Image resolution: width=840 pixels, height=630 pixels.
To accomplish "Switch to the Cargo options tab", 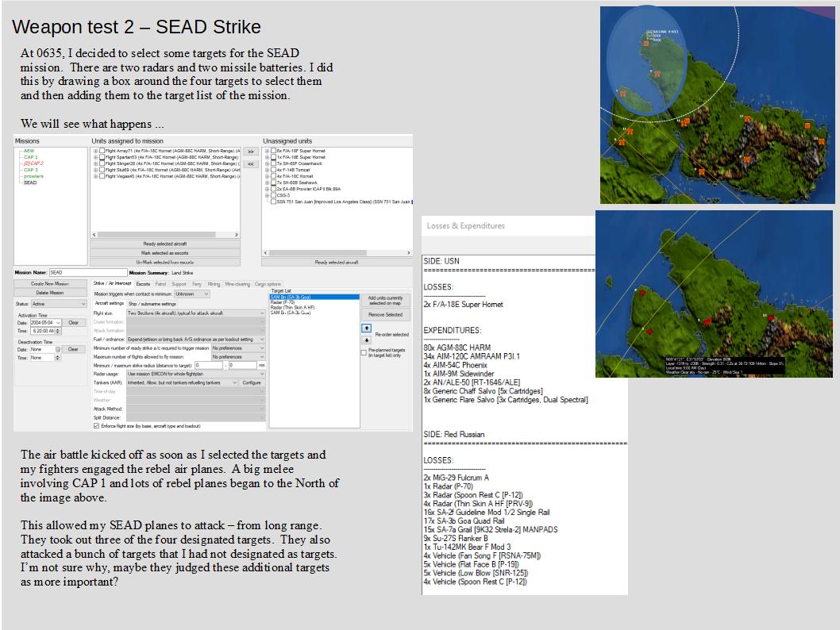I will coord(268,284).
